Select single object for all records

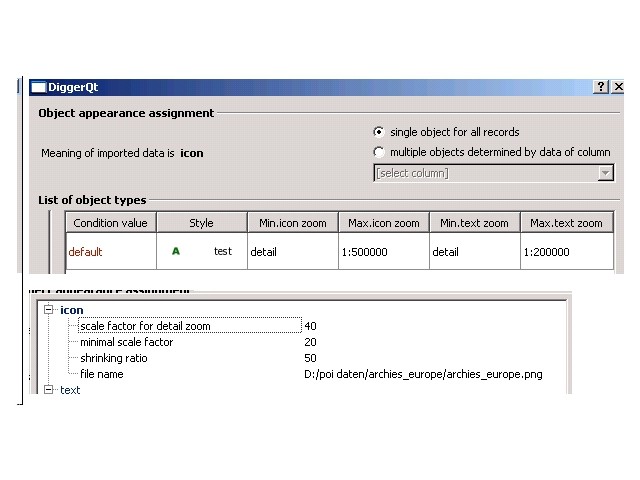point(379,132)
